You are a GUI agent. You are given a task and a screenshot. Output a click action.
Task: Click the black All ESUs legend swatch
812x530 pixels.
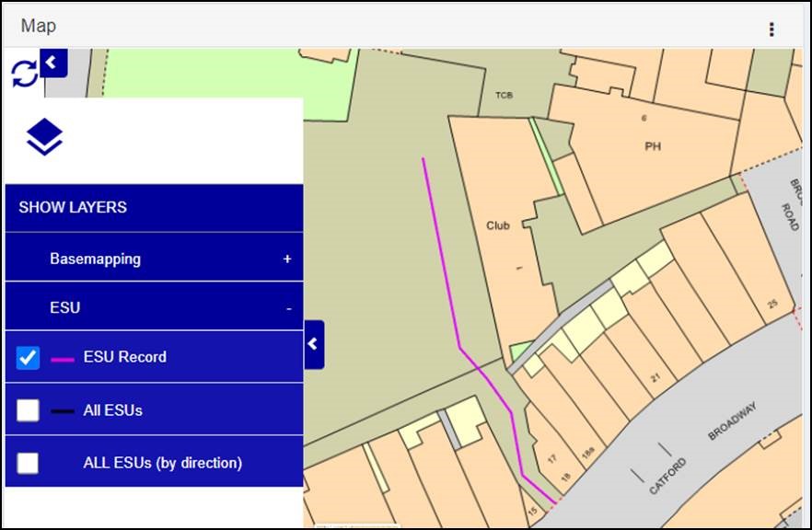[x=63, y=412]
